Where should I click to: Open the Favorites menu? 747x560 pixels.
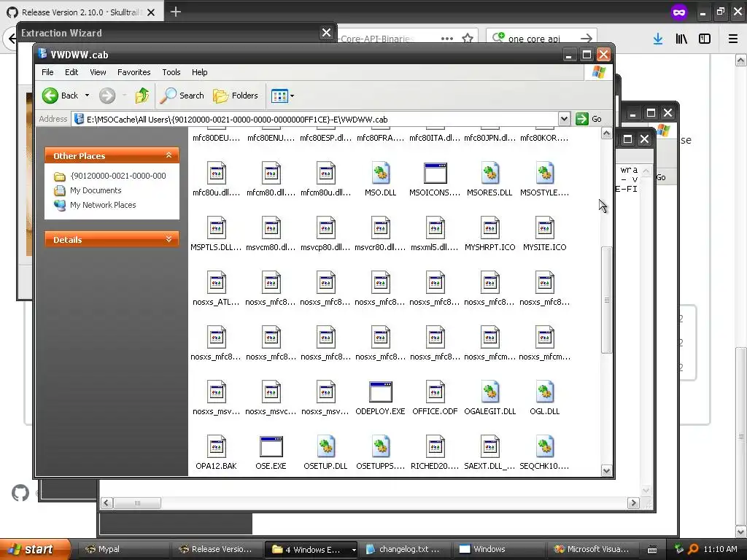(x=134, y=72)
